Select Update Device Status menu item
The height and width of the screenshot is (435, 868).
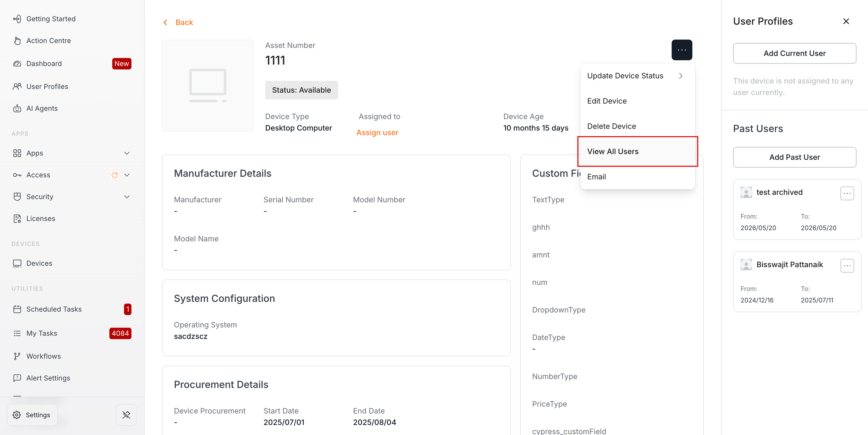(x=638, y=76)
